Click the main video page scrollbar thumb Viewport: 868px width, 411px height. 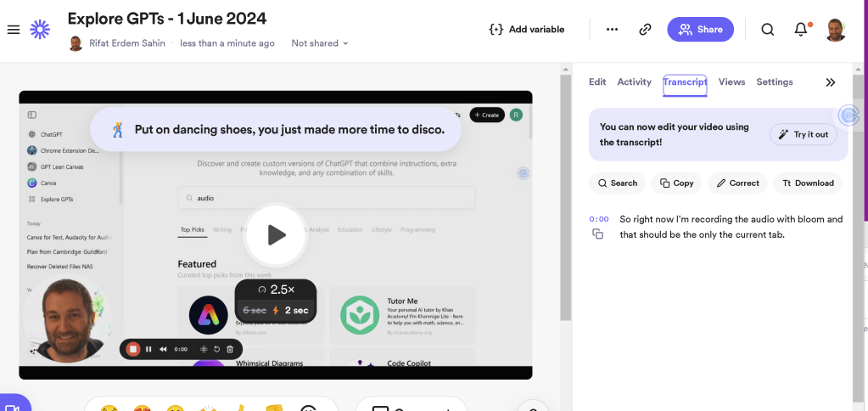[x=565, y=198]
